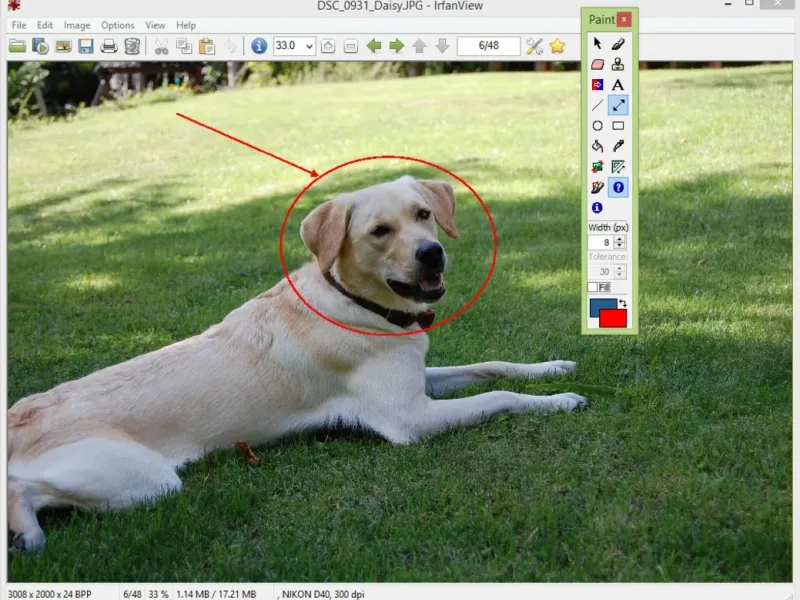
Task: Select the paintbrush tool in Paint panel
Action: [x=618, y=43]
